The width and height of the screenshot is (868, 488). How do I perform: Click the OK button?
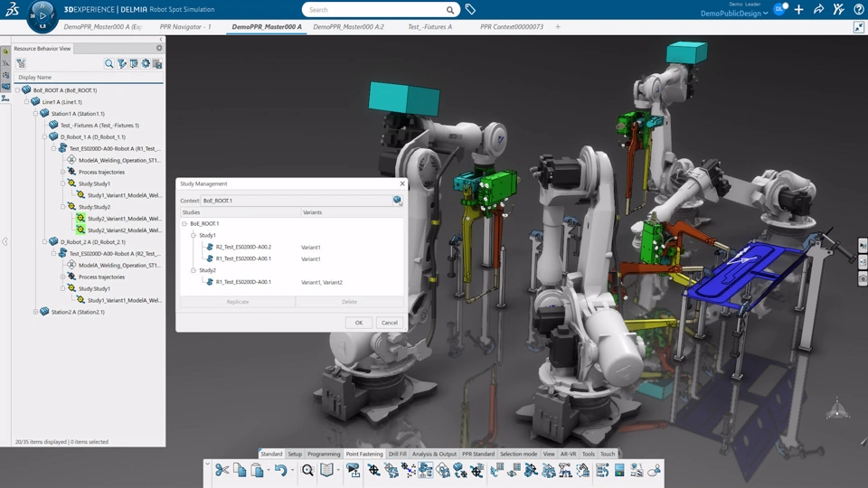358,323
